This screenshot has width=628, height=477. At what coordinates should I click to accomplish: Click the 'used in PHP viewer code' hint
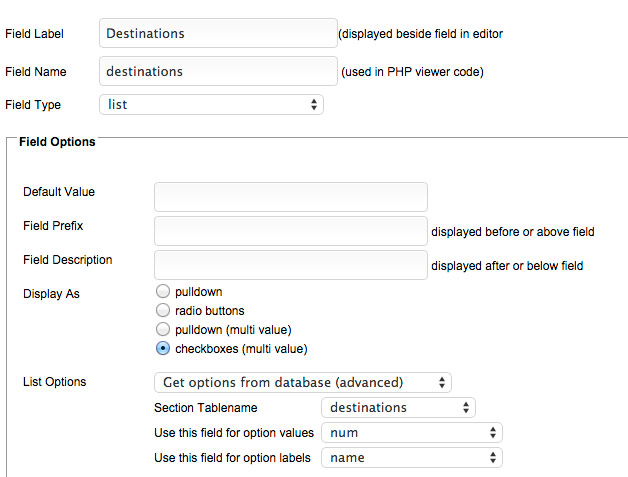click(x=413, y=72)
